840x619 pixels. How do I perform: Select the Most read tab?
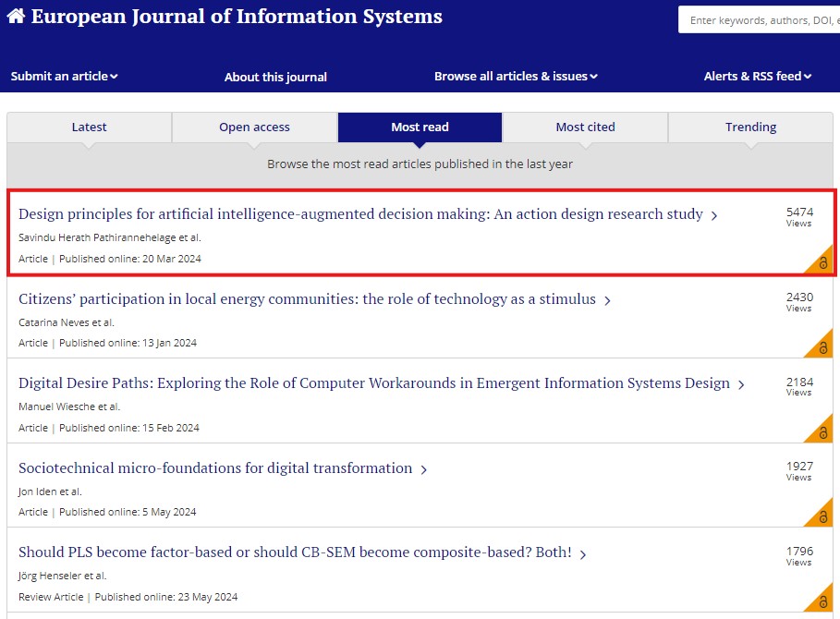[x=420, y=127]
